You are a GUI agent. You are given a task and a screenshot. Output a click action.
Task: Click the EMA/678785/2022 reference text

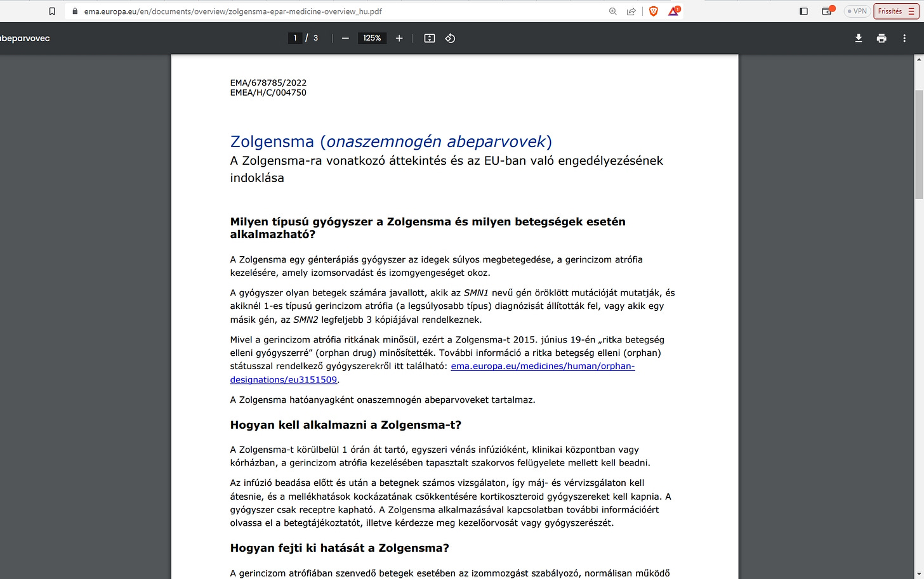point(268,82)
